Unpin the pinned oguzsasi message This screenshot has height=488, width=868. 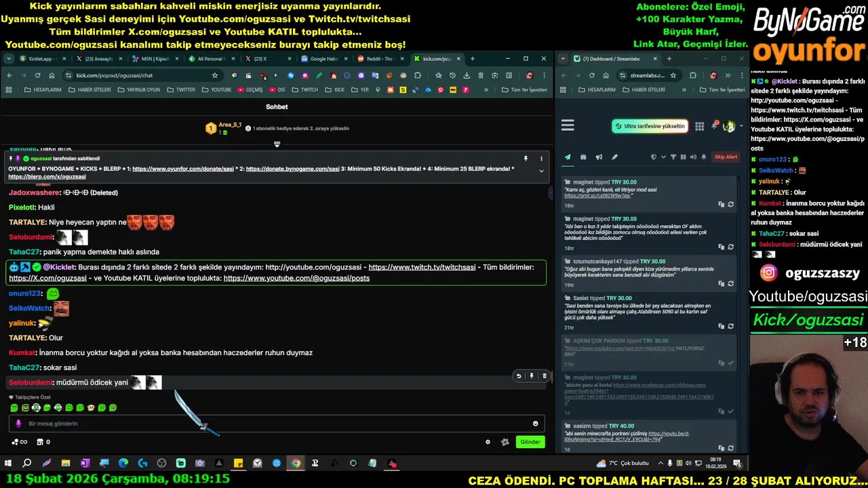[526, 159]
